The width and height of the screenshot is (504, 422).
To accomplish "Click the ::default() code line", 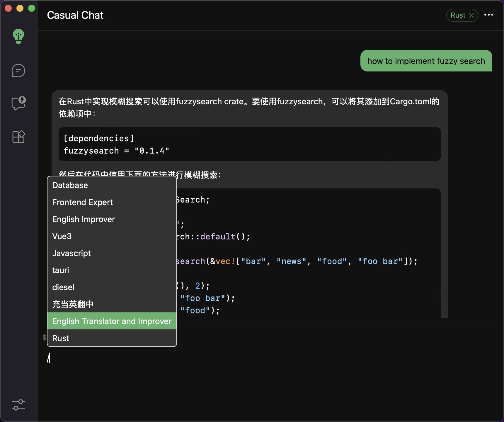I will [213, 236].
